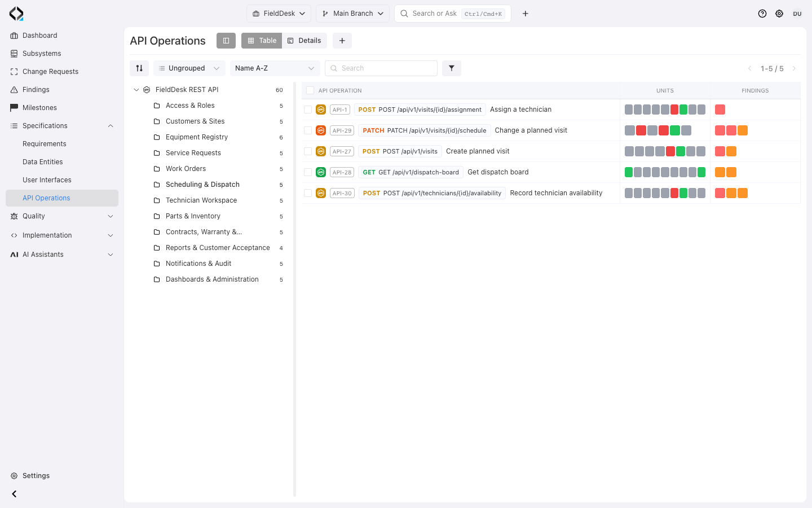This screenshot has width=812, height=508.
Task: Click the Parts & Inventory folder icon
Action: [x=157, y=216]
